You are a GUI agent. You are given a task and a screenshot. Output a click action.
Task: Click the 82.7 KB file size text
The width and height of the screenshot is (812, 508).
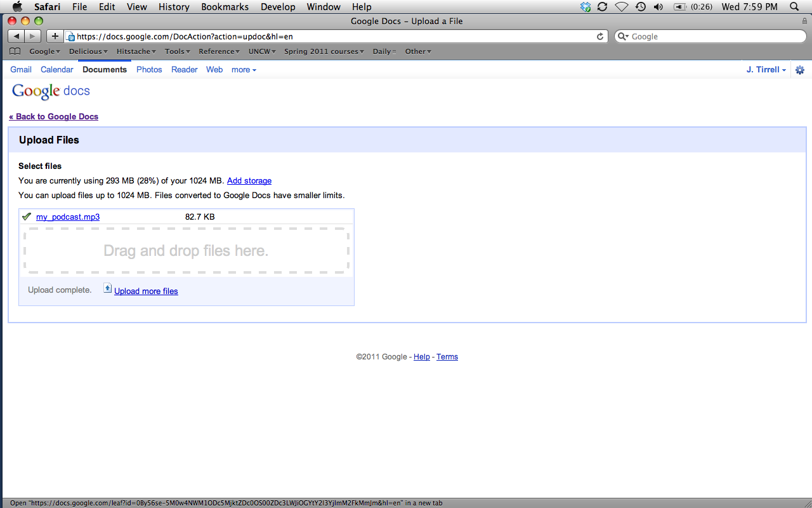[x=200, y=217]
